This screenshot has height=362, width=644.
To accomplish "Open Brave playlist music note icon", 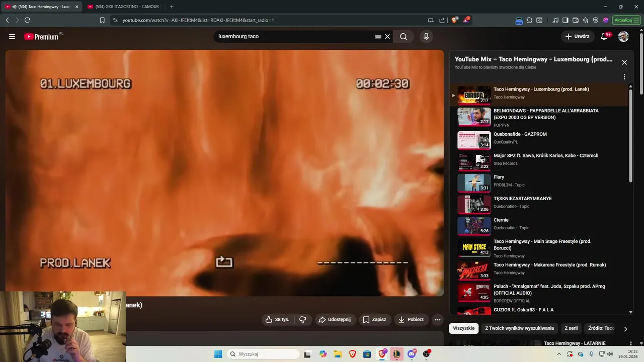I will coord(555,20).
